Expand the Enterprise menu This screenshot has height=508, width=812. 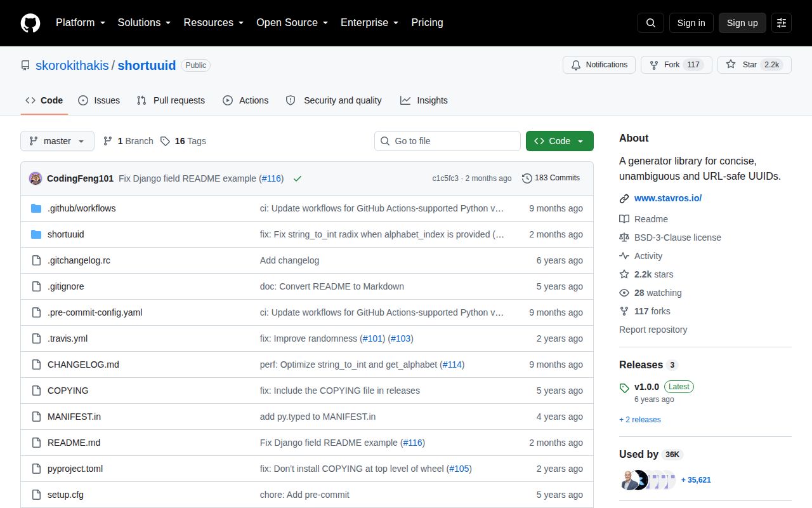369,23
